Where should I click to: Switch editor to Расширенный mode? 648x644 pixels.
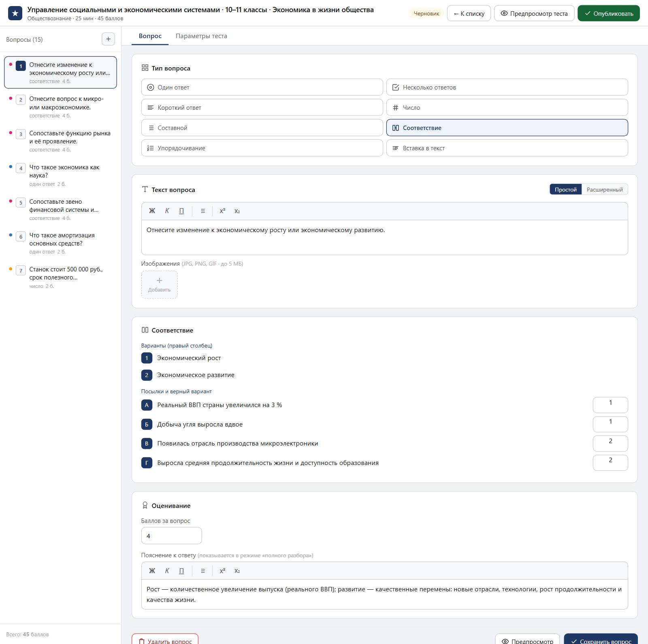click(x=605, y=190)
